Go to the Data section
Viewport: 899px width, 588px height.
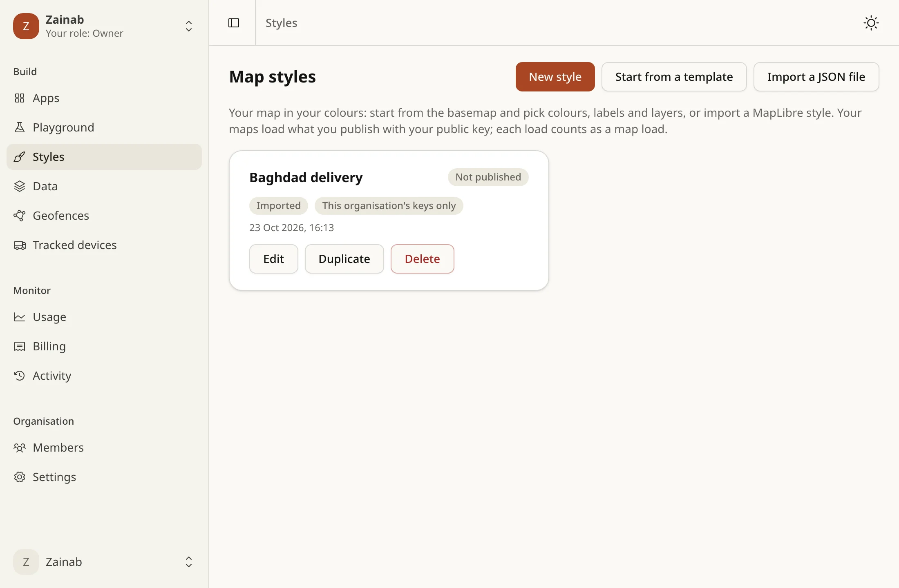(x=104, y=186)
